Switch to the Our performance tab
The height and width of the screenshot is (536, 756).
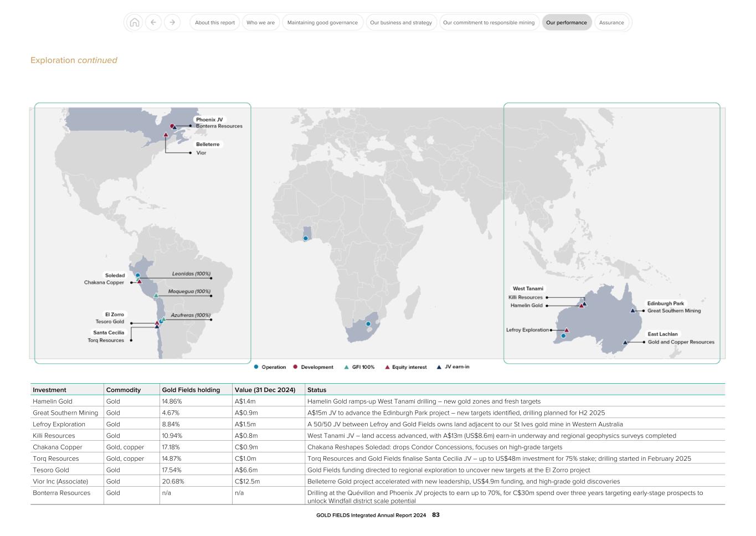567,22
